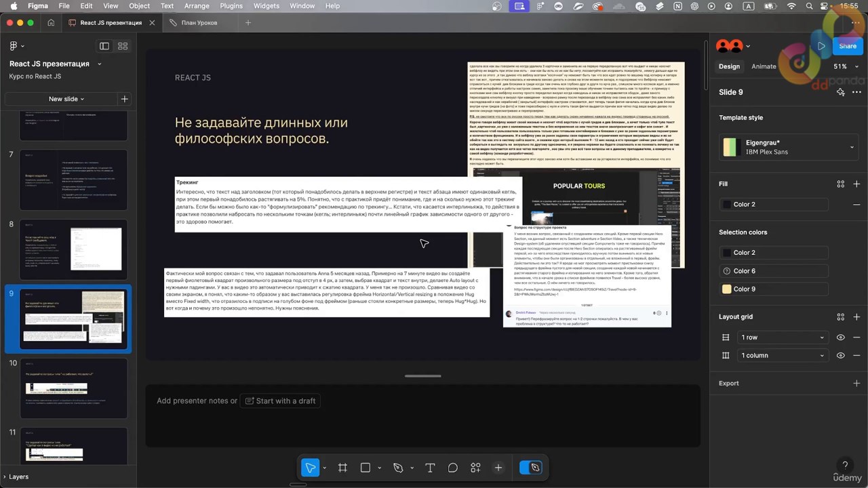Open the Arrange menu

197,5
